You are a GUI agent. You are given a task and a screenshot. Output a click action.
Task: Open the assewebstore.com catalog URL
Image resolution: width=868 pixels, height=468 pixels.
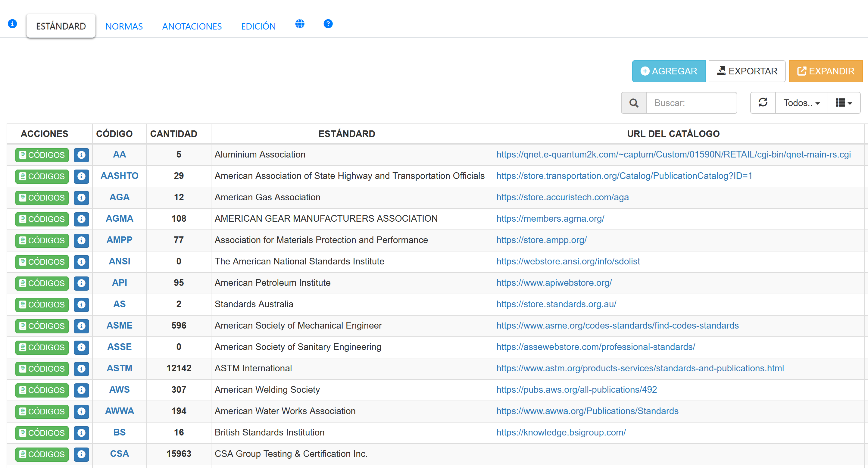click(x=596, y=347)
